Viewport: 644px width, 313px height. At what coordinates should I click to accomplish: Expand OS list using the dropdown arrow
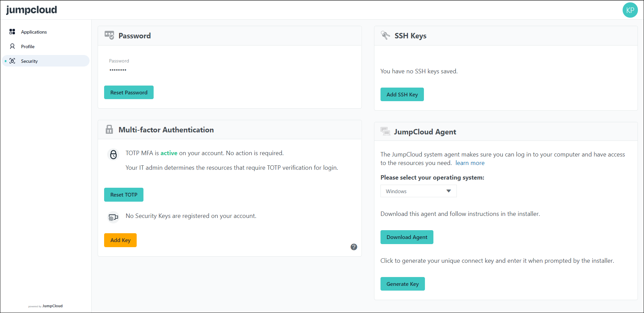pyautogui.click(x=449, y=191)
